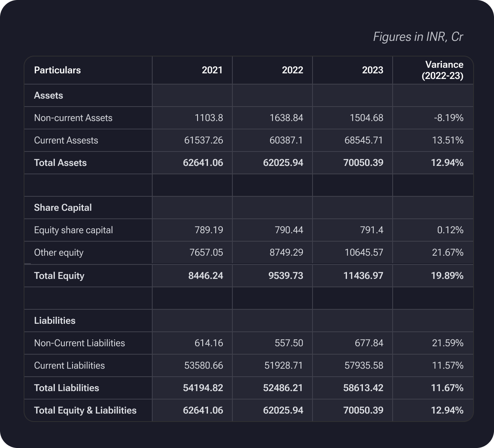Click Non-Current Liabilities 2022 value 557.50
494x448 pixels.
pos(288,343)
